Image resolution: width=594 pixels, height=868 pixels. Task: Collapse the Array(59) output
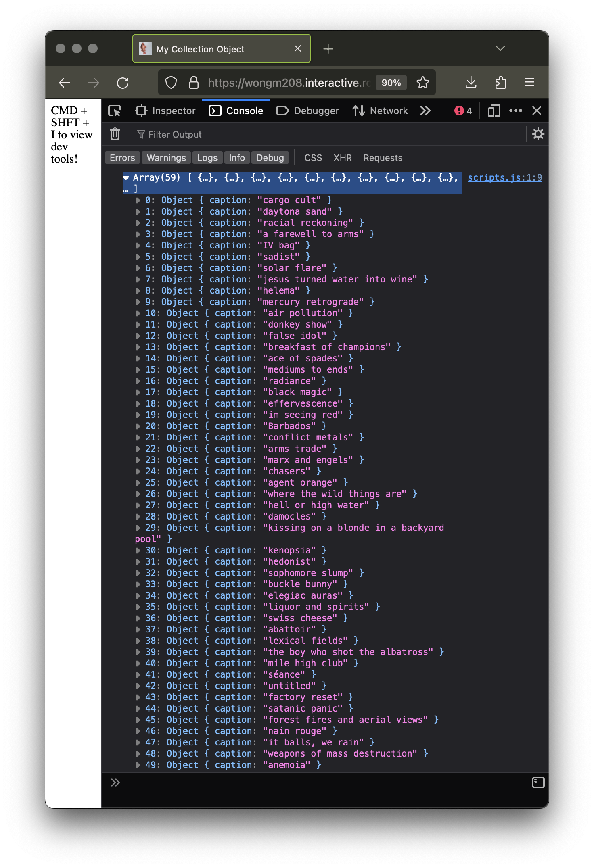pos(126,178)
